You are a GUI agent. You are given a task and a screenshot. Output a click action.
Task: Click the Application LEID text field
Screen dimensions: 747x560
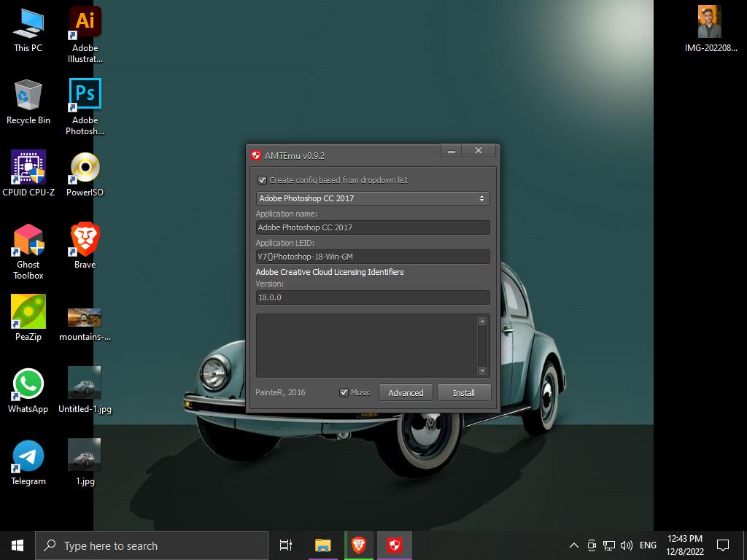click(x=372, y=257)
